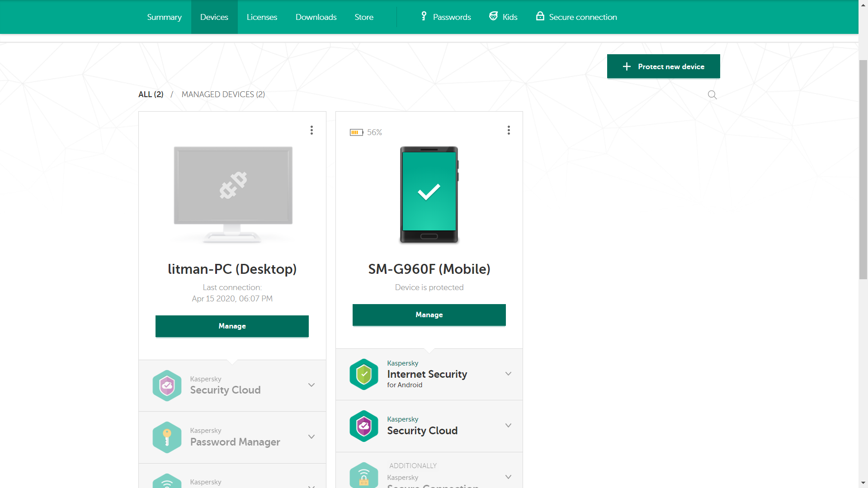Open the three-dot menu for SM-G960F
Screen dimensions: 868x488
pos(509,130)
